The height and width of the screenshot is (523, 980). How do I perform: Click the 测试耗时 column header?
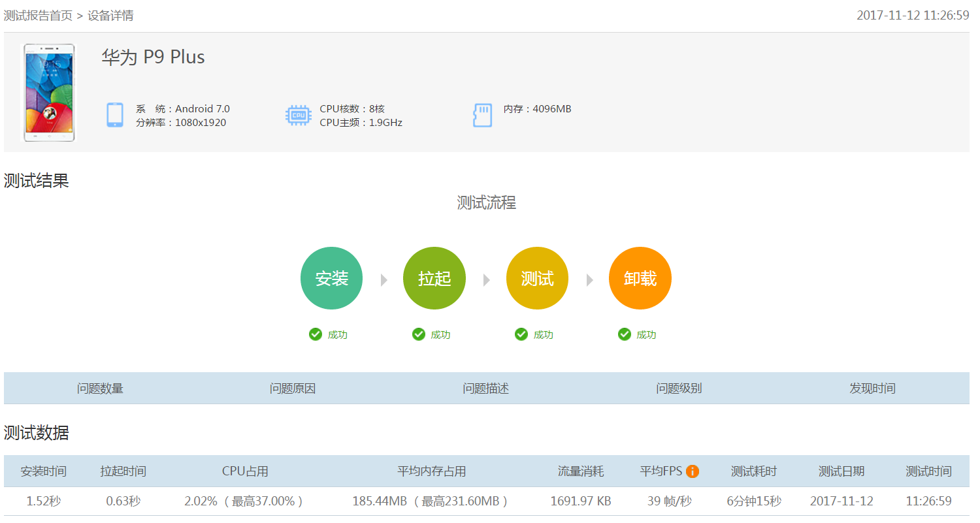coord(754,471)
